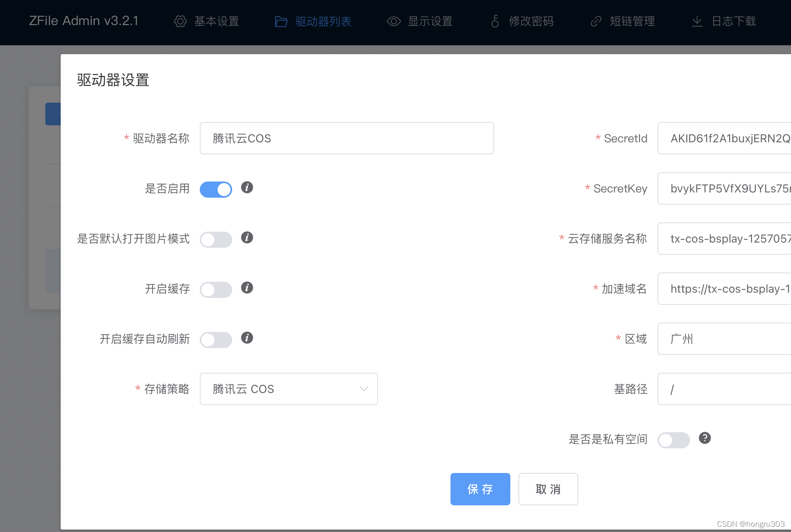This screenshot has height=532, width=791.
Task: Click the 驱动器名称 input field
Action: 347,138
